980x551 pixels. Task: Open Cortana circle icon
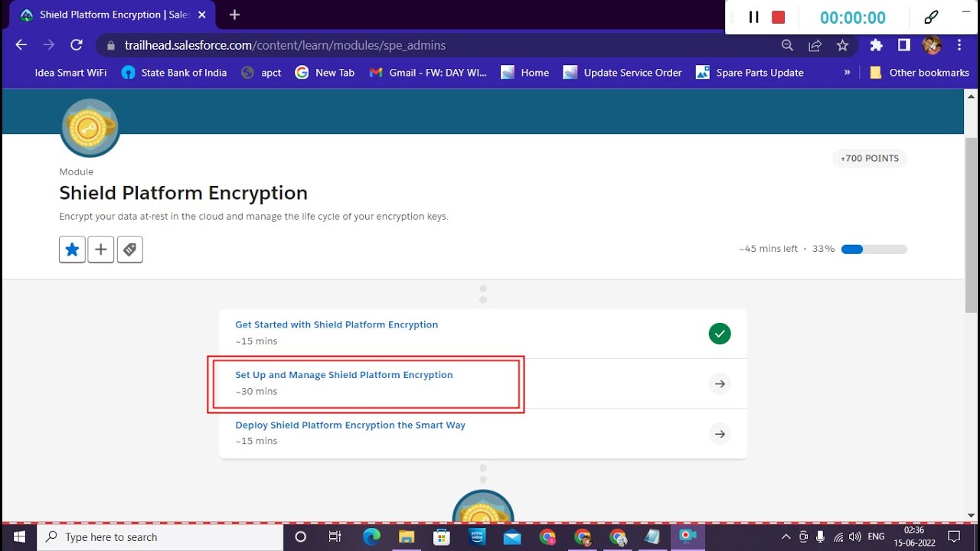click(x=301, y=536)
